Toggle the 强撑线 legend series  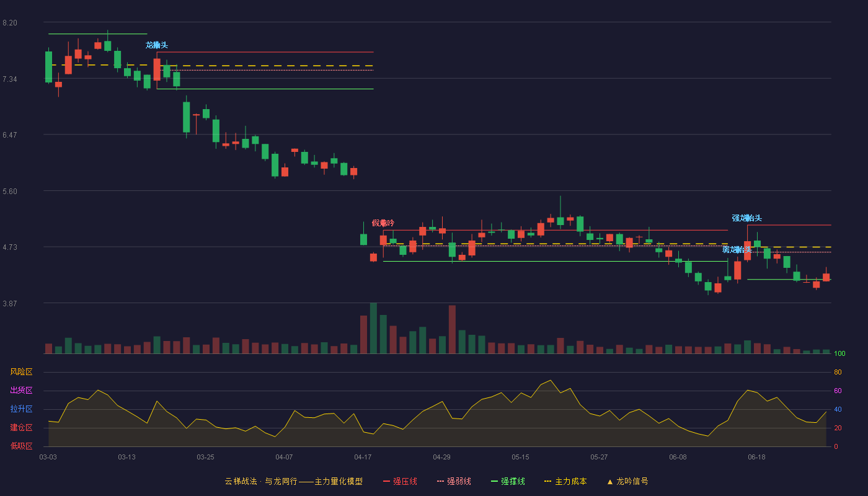click(x=508, y=481)
